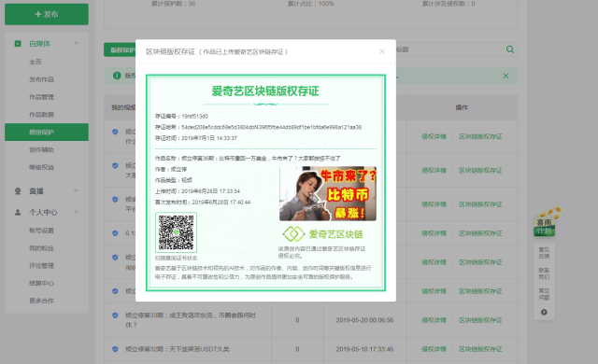
Task: Collapse the 个人中心 section arrow
Action: (x=76, y=211)
